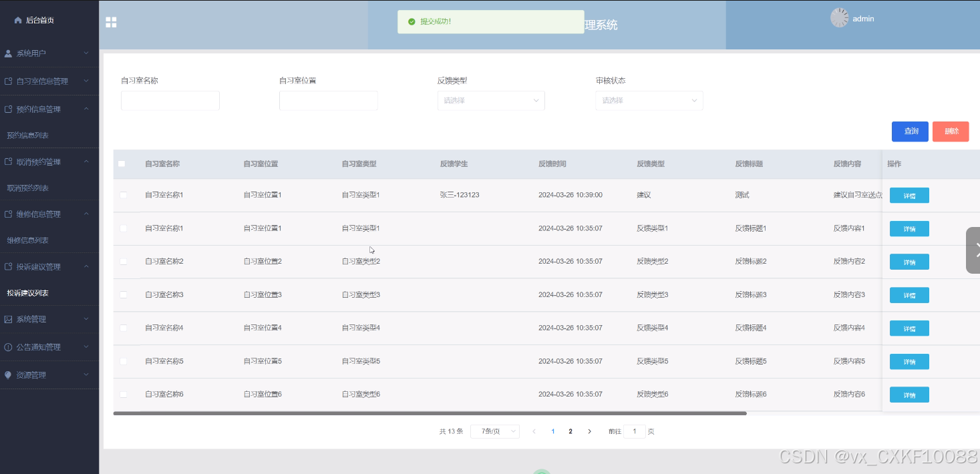Select page 1 in pagination
Screen dimensions: 980x474
pyautogui.click(x=552, y=431)
